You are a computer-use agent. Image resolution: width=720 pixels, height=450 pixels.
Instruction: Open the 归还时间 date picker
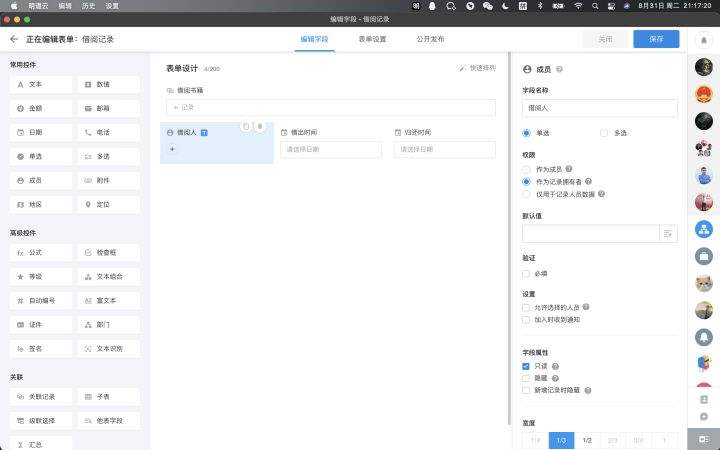(445, 149)
